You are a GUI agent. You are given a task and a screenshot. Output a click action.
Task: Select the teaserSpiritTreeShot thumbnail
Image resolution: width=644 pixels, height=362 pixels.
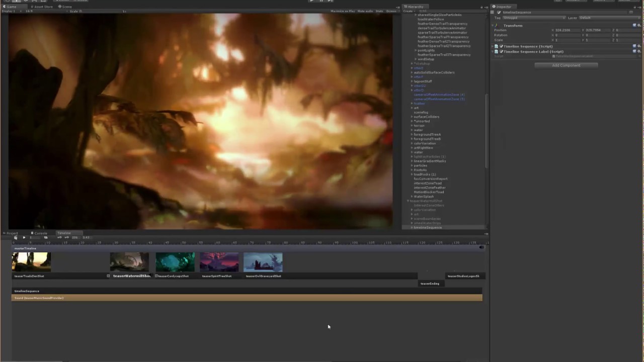pos(219,262)
